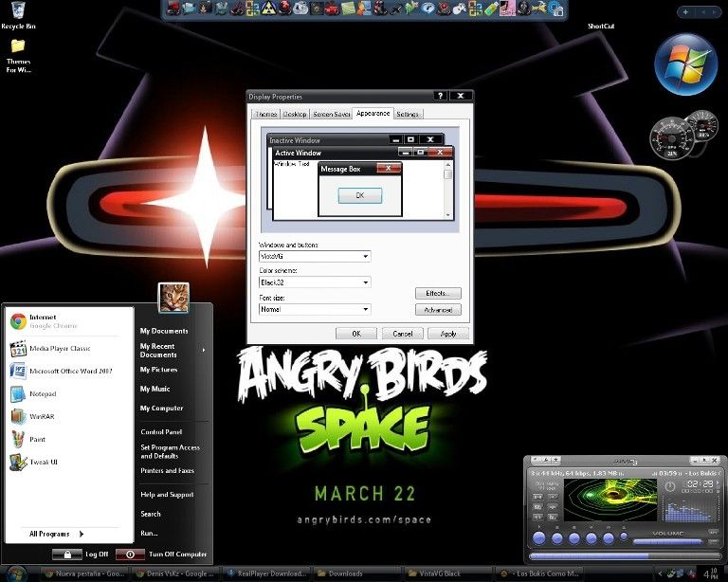
Task: Switch to the Themes tab
Action: click(266, 114)
